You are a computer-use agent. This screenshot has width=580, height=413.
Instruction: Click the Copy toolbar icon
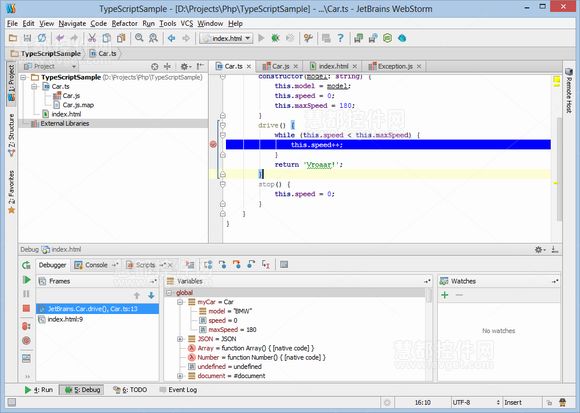click(x=107, y=38)
